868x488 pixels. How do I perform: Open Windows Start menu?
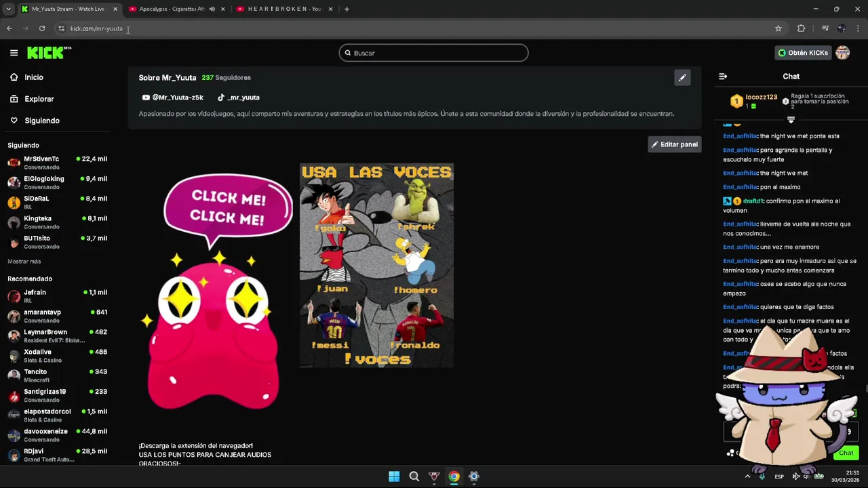point(394,476)
